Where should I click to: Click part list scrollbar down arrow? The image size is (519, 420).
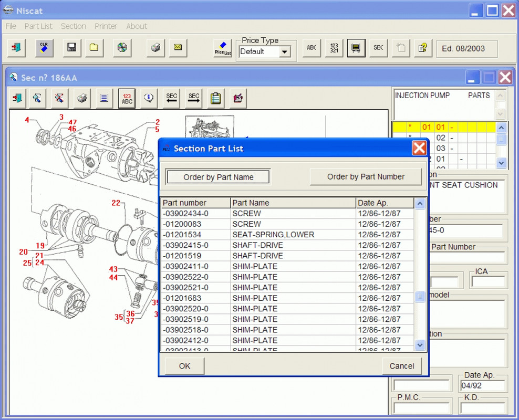coord(420,345)
